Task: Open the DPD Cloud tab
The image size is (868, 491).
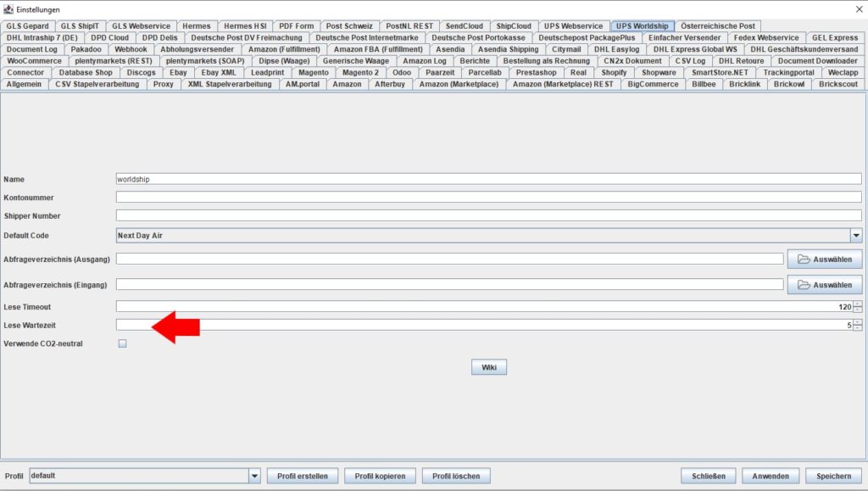Action: point(109,37)
